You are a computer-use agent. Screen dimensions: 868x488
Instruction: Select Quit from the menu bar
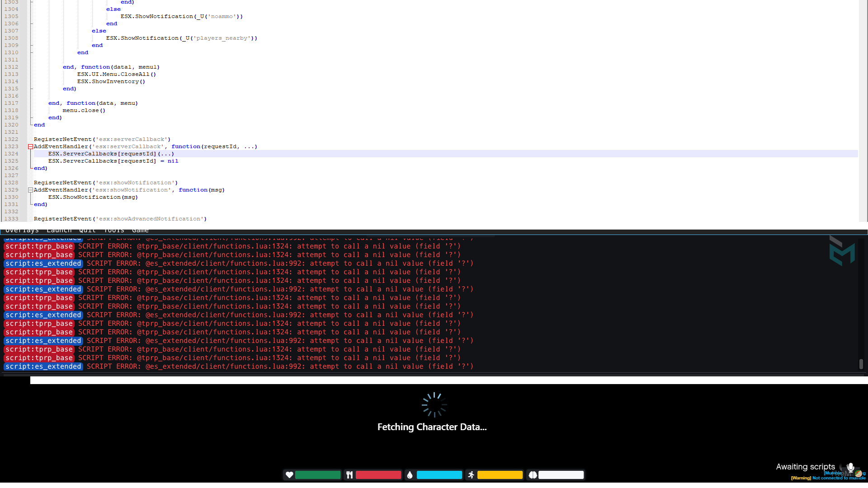click(x=87, y=230)
